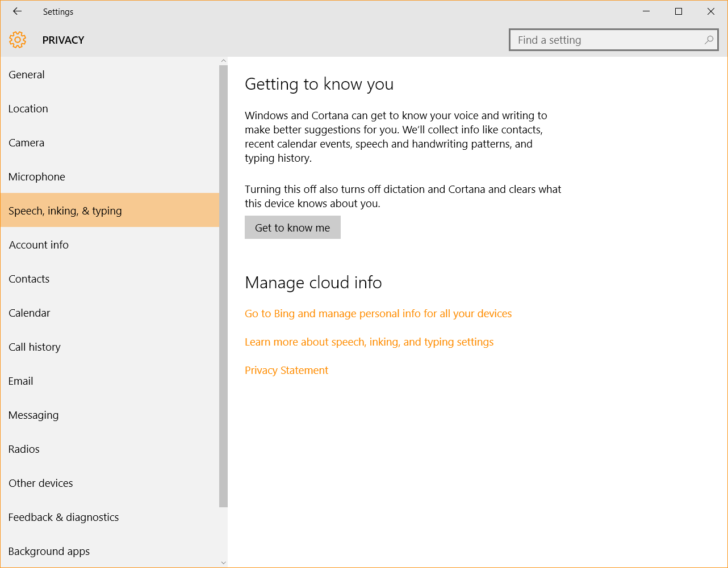The width and height of the screenshot is (728, 568).
Task: Select Call history in sidebar
Action: point(110,347)
